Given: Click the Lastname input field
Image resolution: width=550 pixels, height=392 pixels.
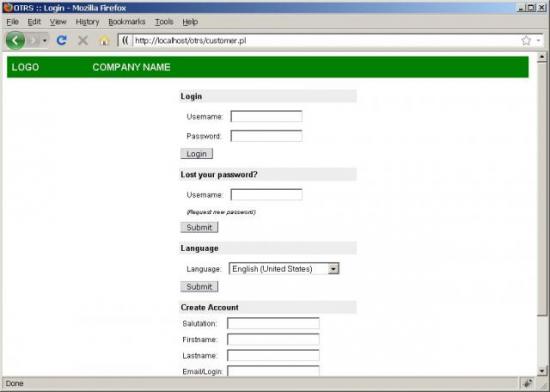Looking at the screenshot, I should tap(273, 356).
